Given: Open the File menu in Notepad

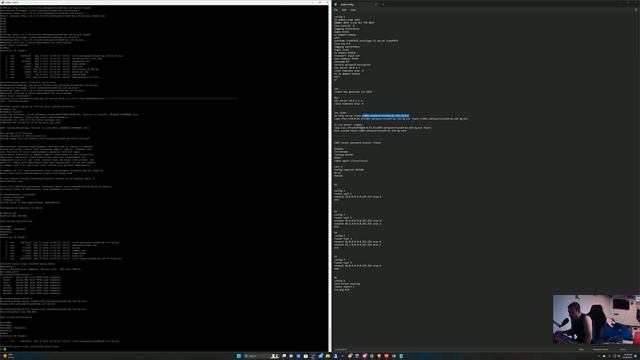Looking at the screenshot, I should tap(336, 10).
